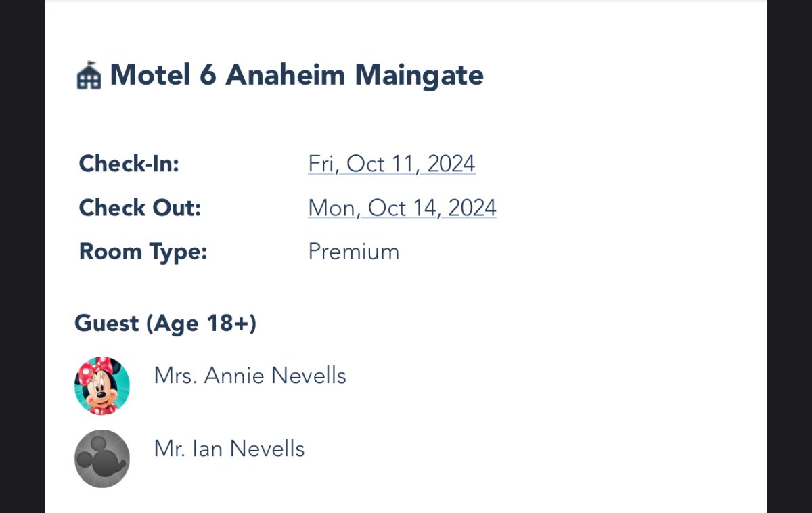Click the year 2024 in the check-in date
The image size is (812, 513).
point(451,164)
